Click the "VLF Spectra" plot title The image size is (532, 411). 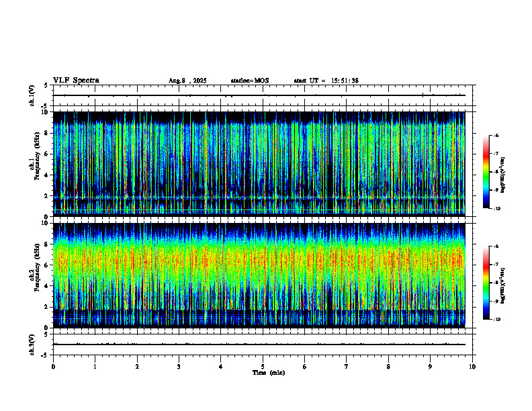[76, 81]
